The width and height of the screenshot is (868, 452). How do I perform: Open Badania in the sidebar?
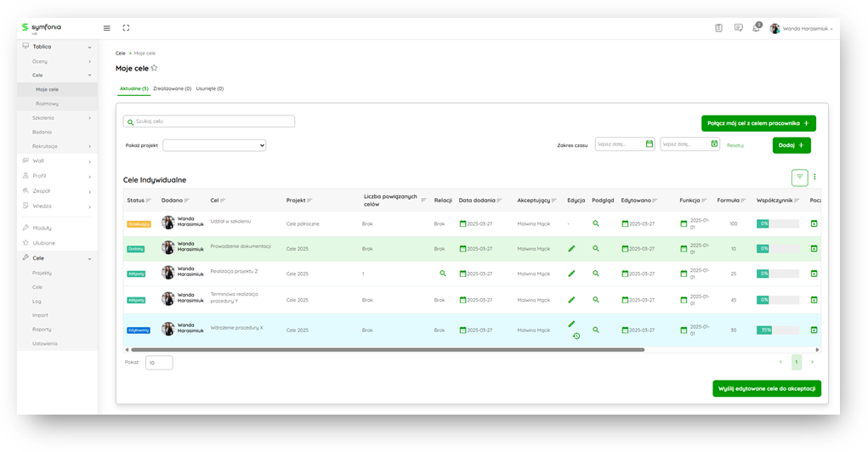click(42, 133)
